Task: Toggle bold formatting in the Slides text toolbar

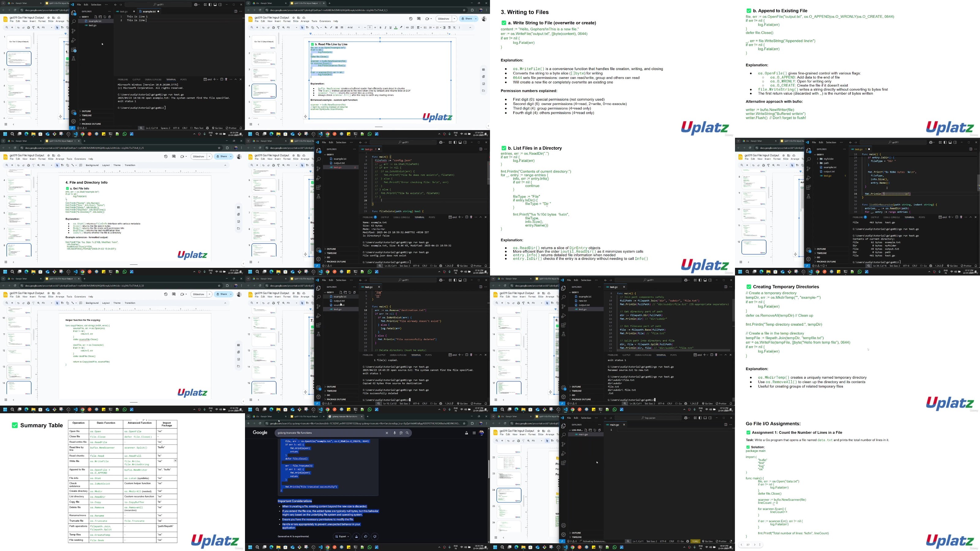Action: (380, 27)
